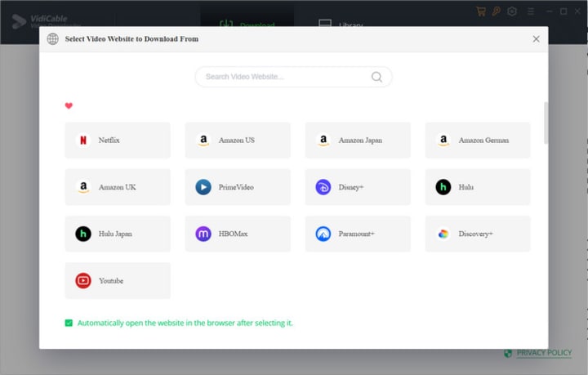Click the green Hulu h icon
Screen dimensions: 588x375
[x=443, y=187]
